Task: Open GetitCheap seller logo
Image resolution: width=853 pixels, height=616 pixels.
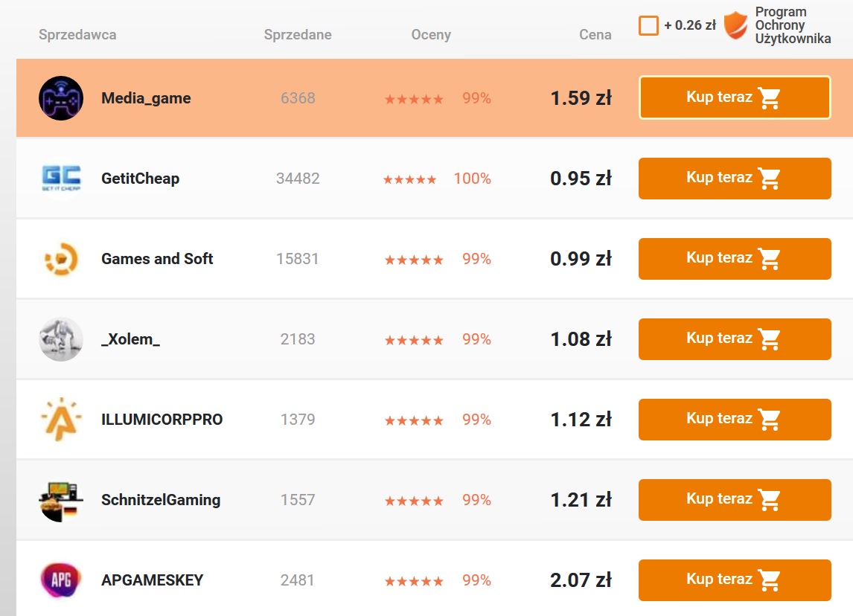Action: pyautogui.click(x=61, y=179)
